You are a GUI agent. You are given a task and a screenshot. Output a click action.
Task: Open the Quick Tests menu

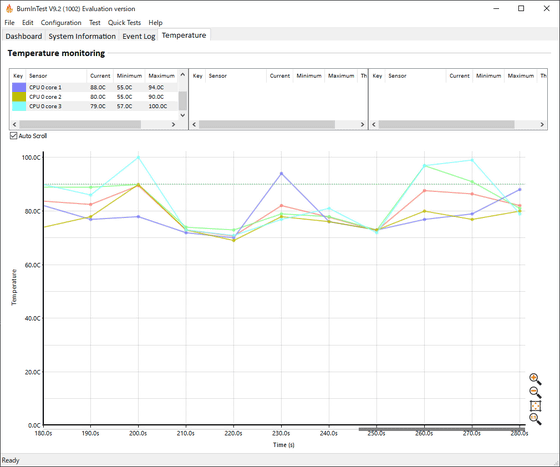click(124, 22)
